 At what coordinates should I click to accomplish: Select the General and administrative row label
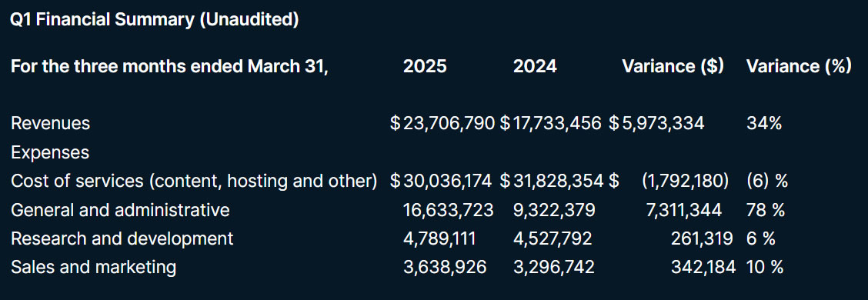[120, 210]
